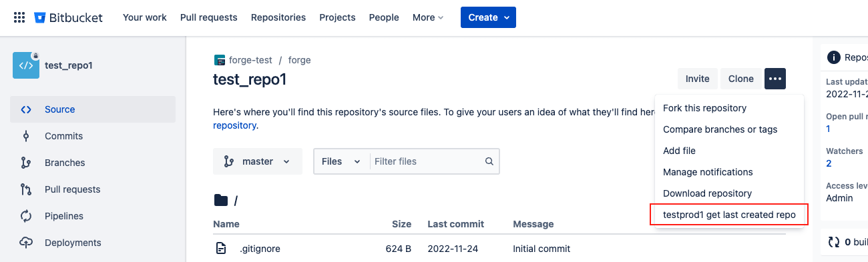868x262 pixels.
Task: Click the Size column header
Action: pyautogui.click(x=401, y=224)
